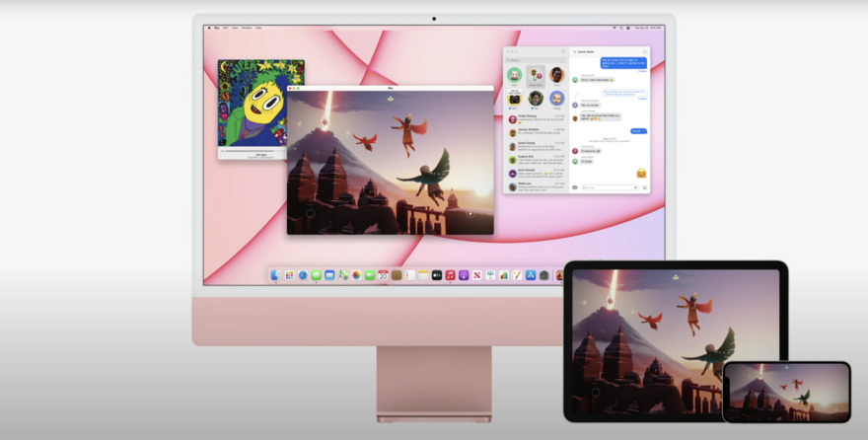Open the Eugene Kim conversation

(x=536, y=160)
